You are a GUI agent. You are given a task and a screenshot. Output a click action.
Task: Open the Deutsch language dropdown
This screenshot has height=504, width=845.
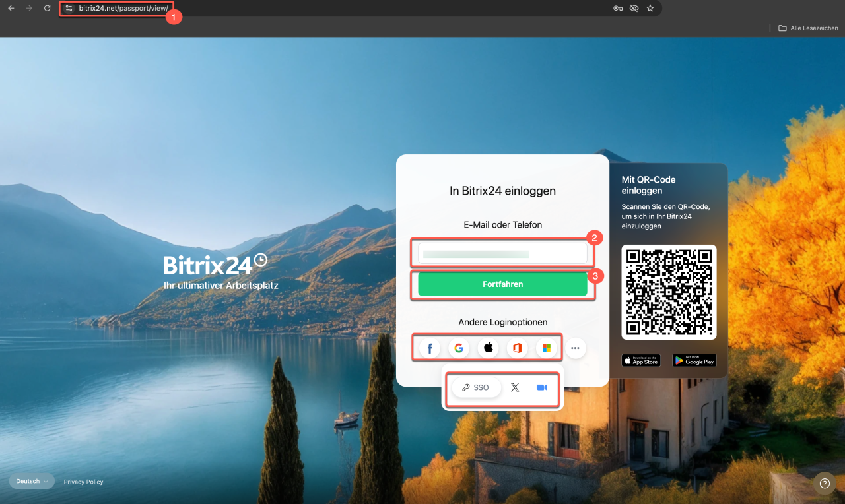32,481
